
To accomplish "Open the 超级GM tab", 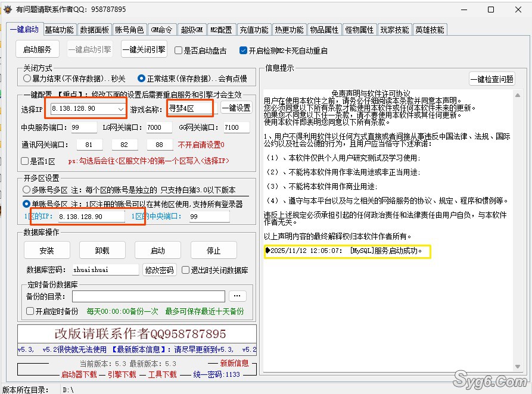I will pos(192,30).
